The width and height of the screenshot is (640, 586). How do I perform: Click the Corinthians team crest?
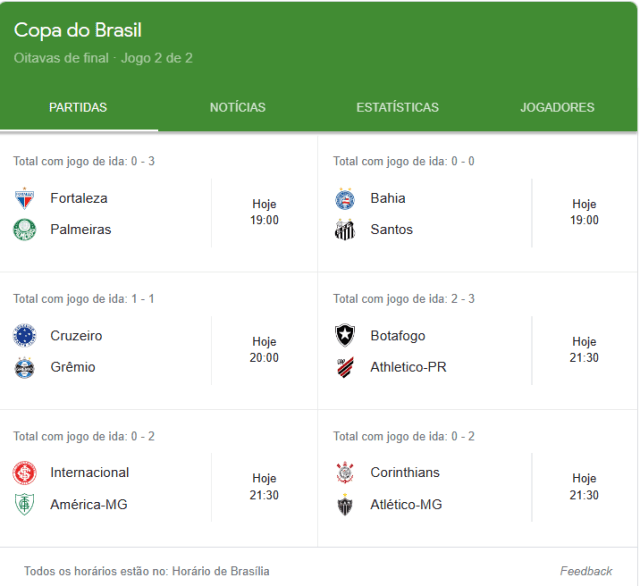(x=345, y=473)
